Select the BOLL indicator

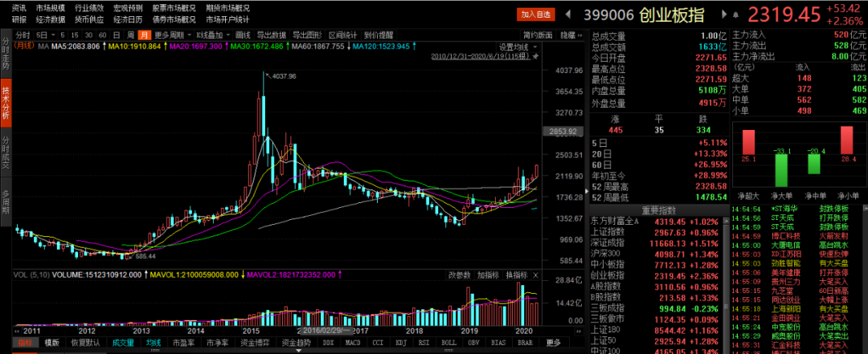tap(449, 343)
